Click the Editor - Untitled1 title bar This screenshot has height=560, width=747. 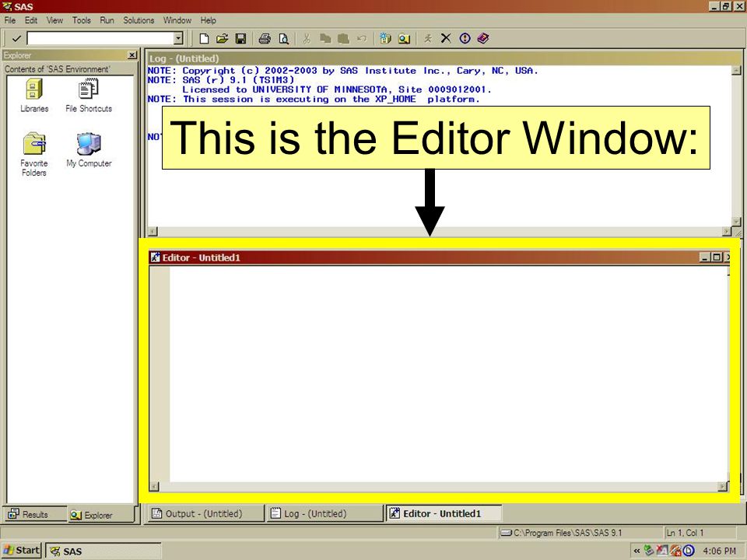(424, 257)
